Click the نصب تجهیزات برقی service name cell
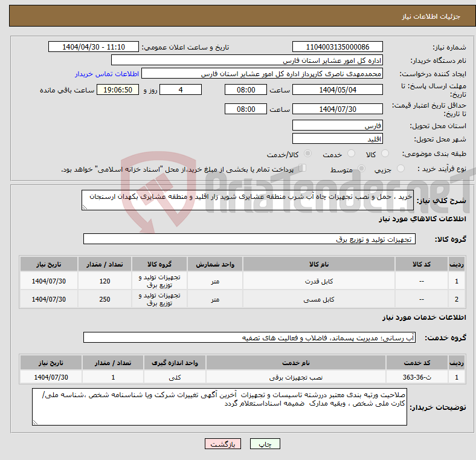Image resolution: width=476 pixels, height=460 pixels. [296, 377]
